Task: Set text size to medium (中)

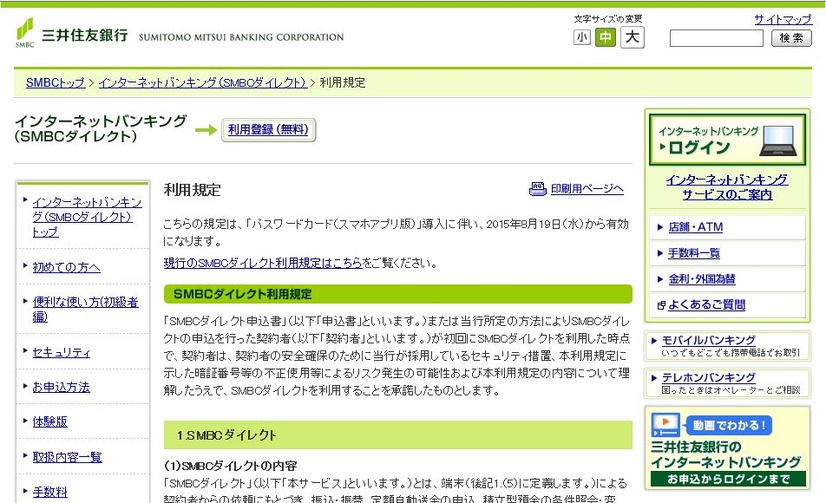Action: tap(605, 37)
